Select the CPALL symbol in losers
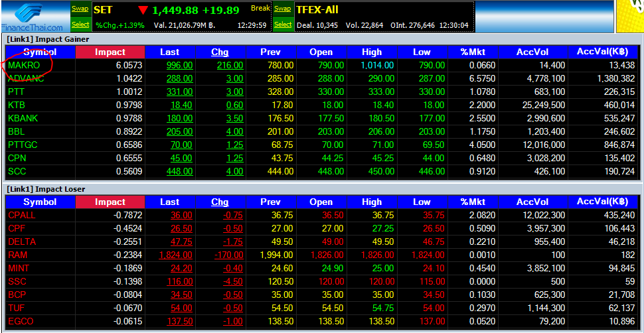Screen dimensions: 644x333 (x=22, y=215)
